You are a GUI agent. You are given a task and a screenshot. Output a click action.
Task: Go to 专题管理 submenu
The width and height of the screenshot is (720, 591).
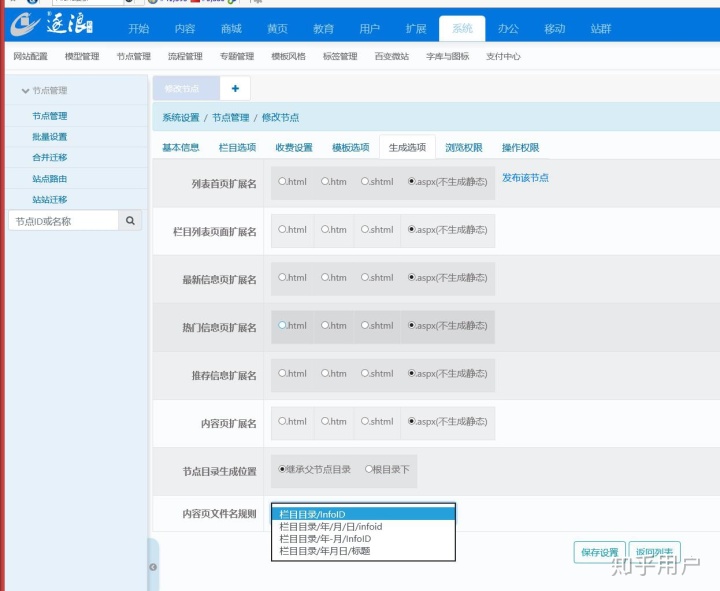[237, 56]
